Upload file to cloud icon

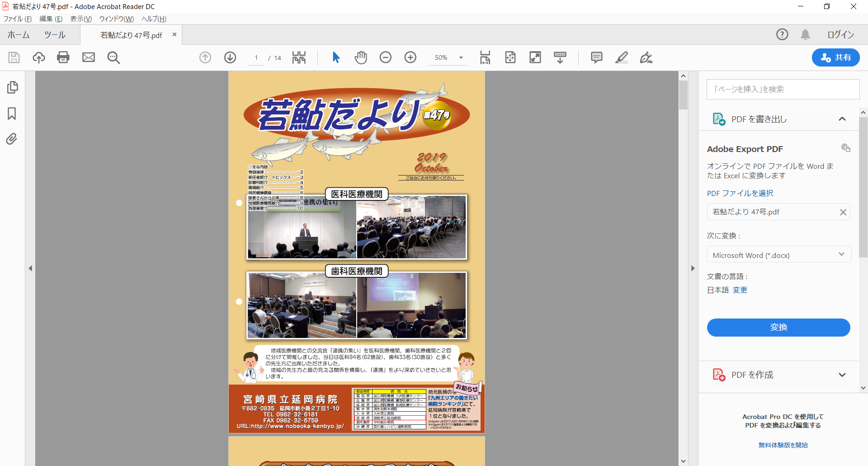click(x=39, y=57)
